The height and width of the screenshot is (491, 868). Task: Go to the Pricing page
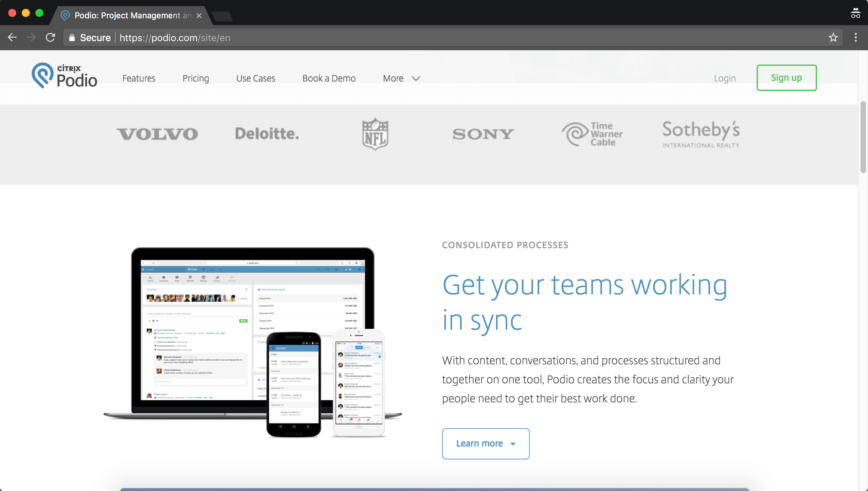[x=196, y=78]
